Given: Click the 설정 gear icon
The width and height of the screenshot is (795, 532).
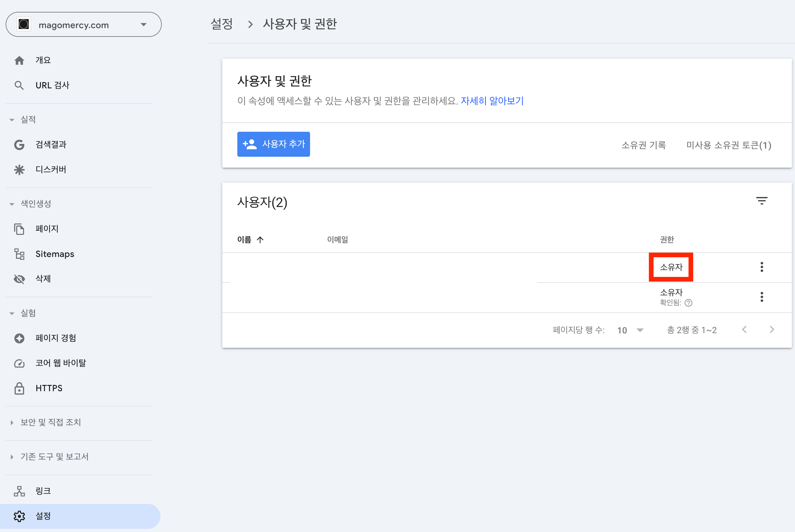Looking at the screenshot, I should click(x=19, y=516).
